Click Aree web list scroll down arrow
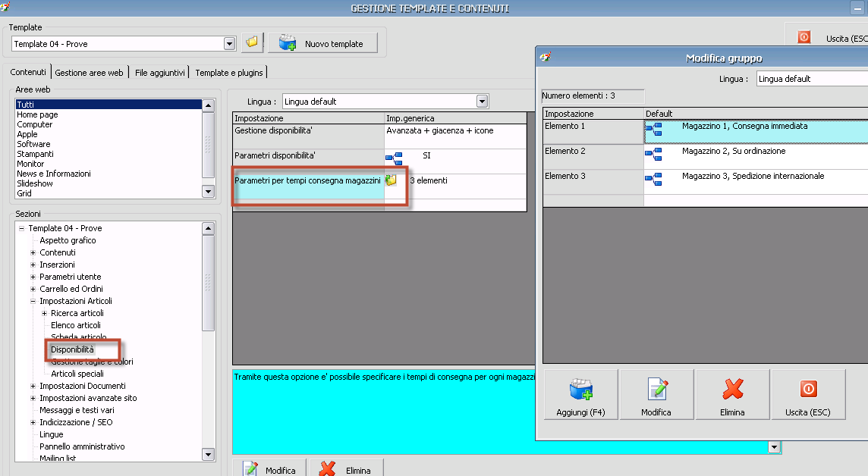 (x=208, y=192)
